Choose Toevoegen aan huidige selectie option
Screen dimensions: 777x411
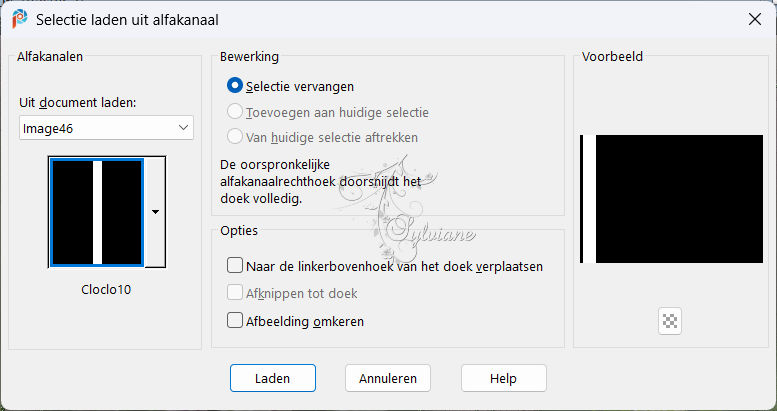point(234,112)
